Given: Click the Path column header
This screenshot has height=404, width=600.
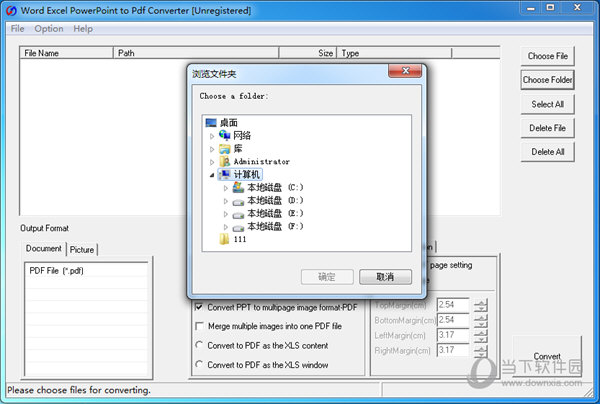Looking at the screenshot, I should tap(196, 53).
